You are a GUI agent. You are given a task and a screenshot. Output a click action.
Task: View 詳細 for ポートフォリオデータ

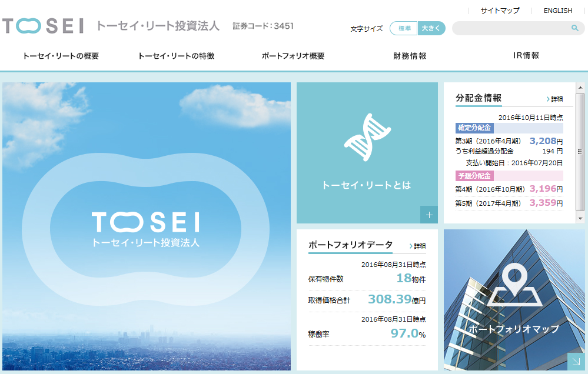[x=417, y=246]
